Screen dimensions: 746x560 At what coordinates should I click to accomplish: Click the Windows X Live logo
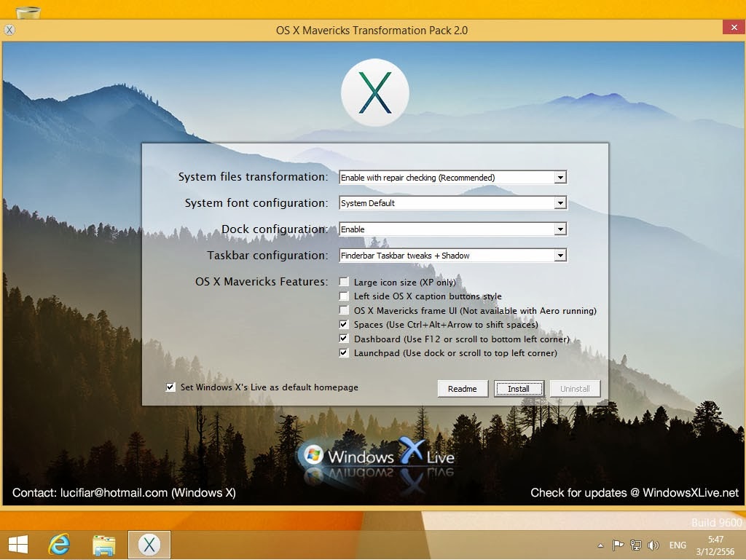click(x=376, y=457)
